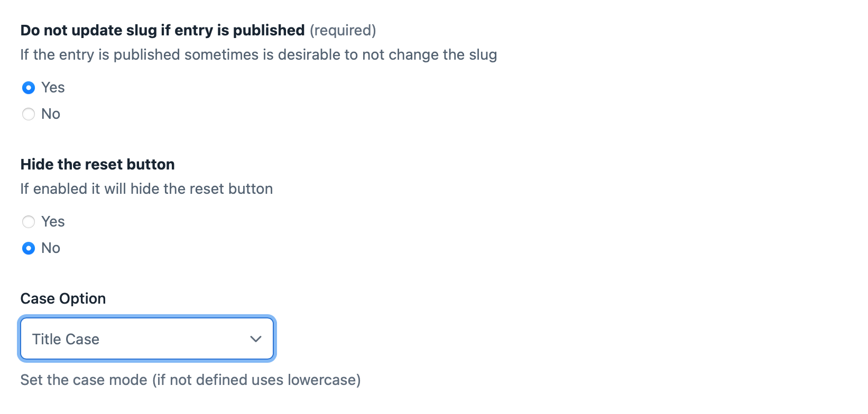868x414 pixels.
Task: Click the 'Yes' label text for published slug
Action: (53, 88)
